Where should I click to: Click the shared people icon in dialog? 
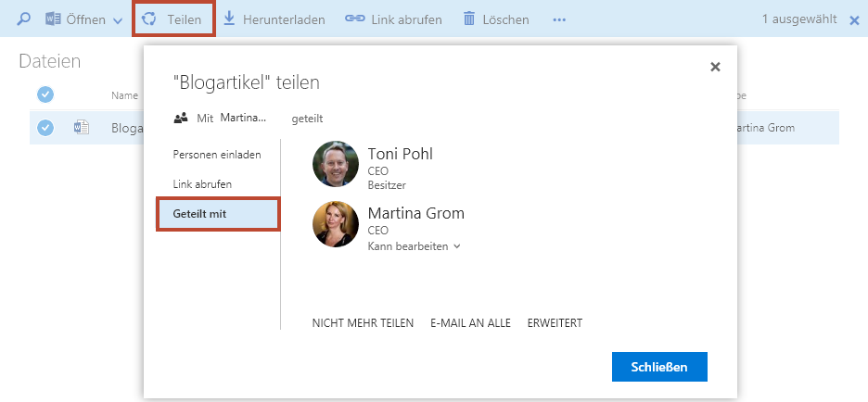pos(181,119)
